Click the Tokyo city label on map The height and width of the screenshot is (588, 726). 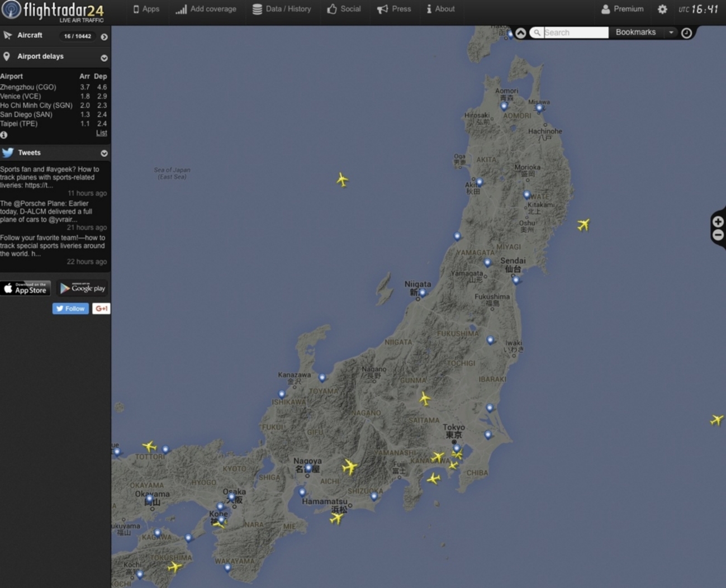pos(454,431)
